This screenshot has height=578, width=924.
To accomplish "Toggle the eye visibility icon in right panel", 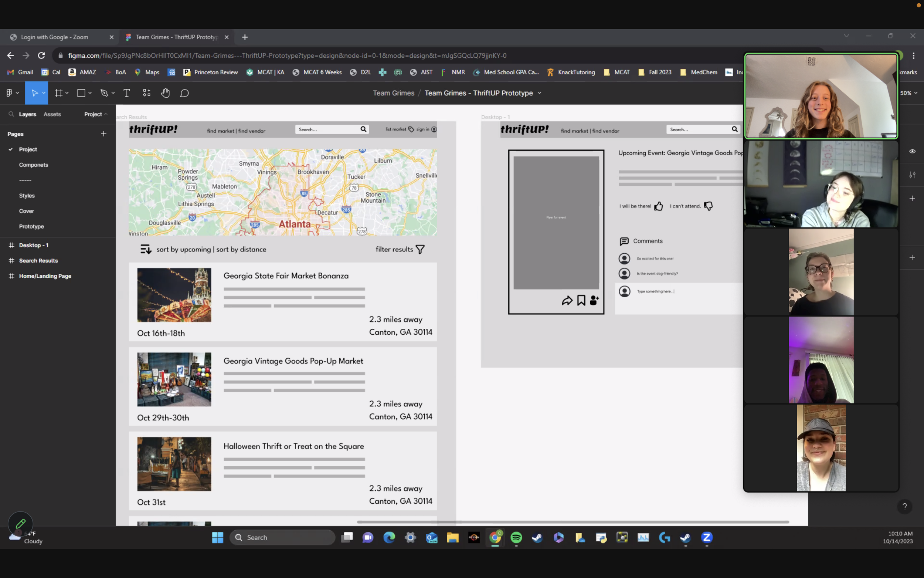I will (912, 151).
